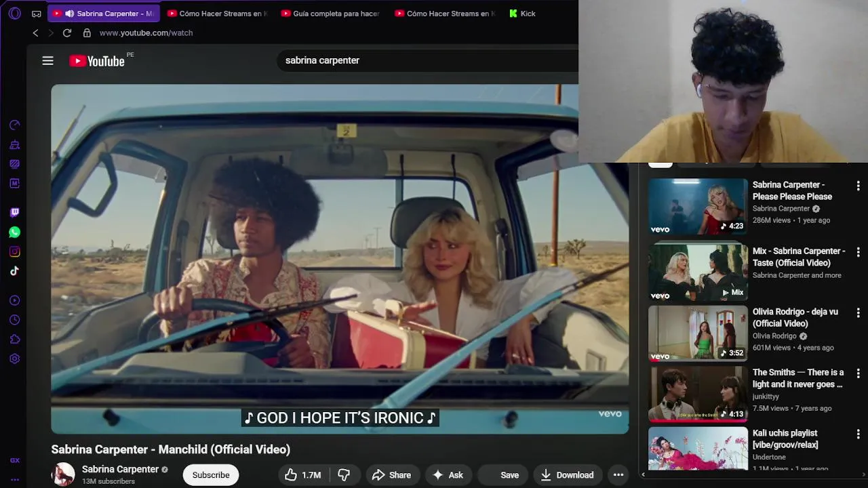Screen dimensions: 868x488
Task: Open extensions puzzle icon in sidebar
Action: pos(14,339)
